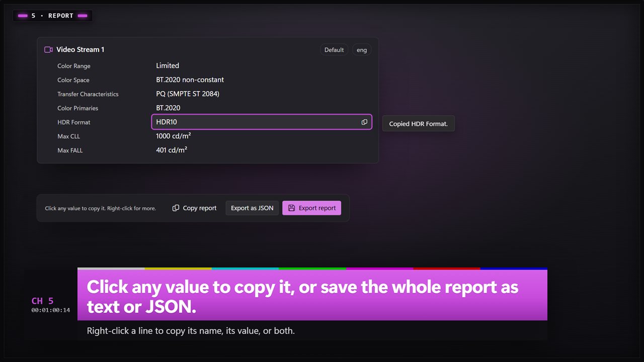Click the pink Export report button
Screen dimensions: 644x362
311,208
